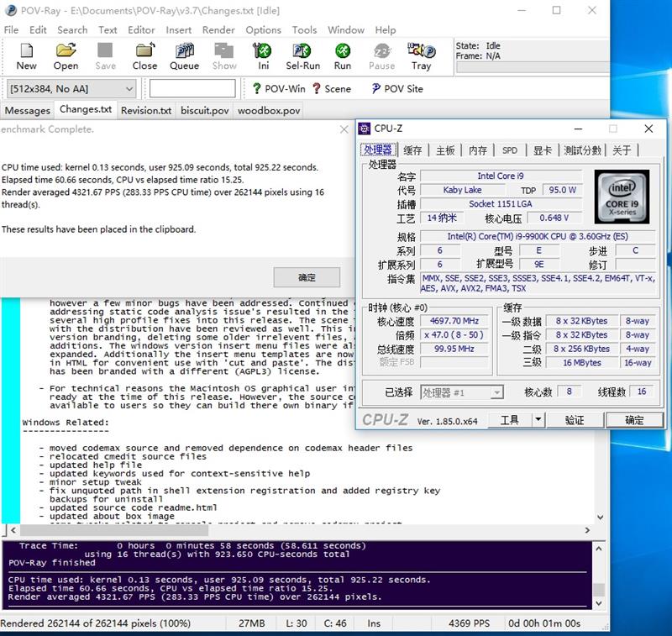Switch to the Messages tab

pos(28,111)
